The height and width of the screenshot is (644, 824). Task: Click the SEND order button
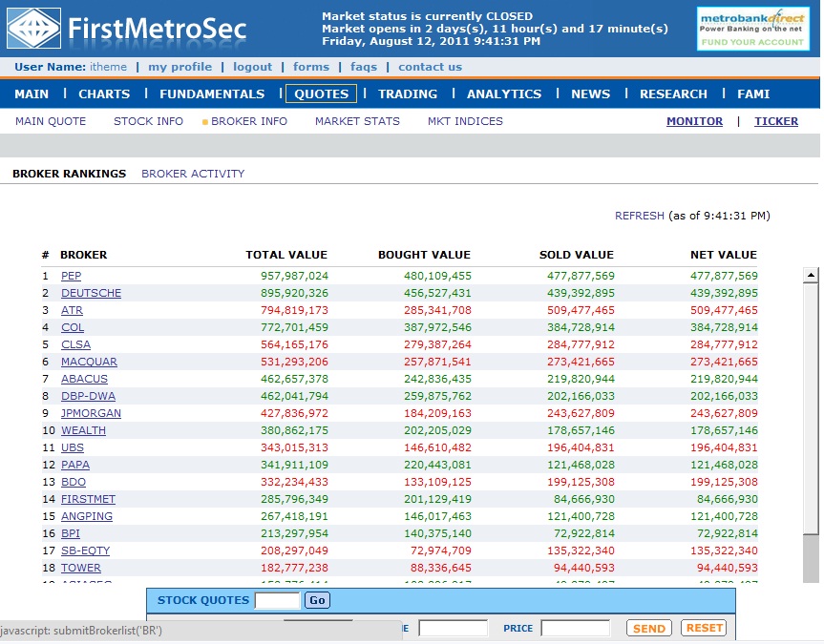click(x=649, y=628)
